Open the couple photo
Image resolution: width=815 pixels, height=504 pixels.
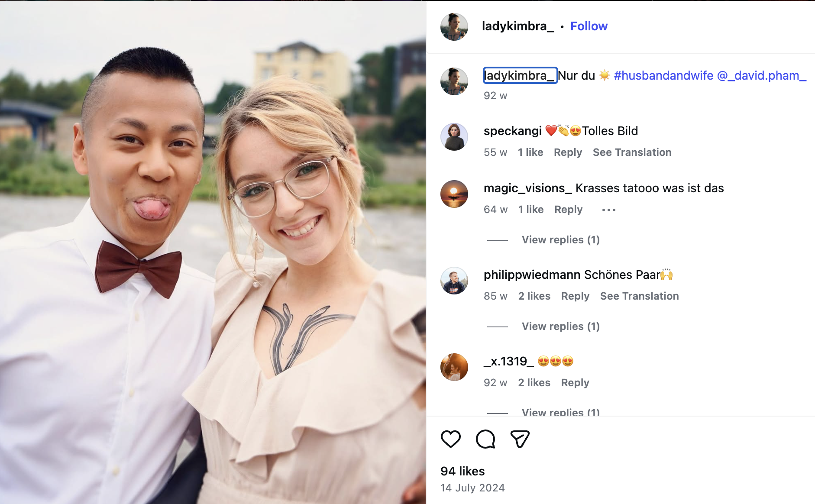(213, 252)
